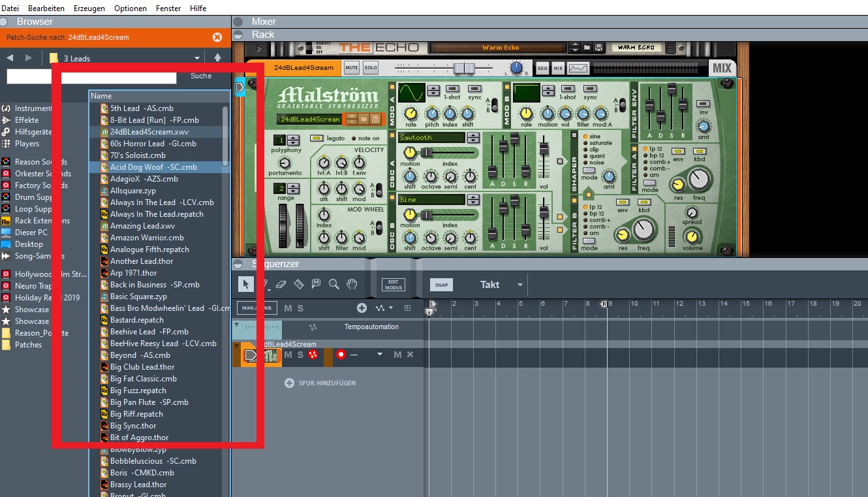Screen dimensions: 868x497
Task: Open the dropdown arrow on 24dBLead4Scream track lane
Action: point(380,355)
